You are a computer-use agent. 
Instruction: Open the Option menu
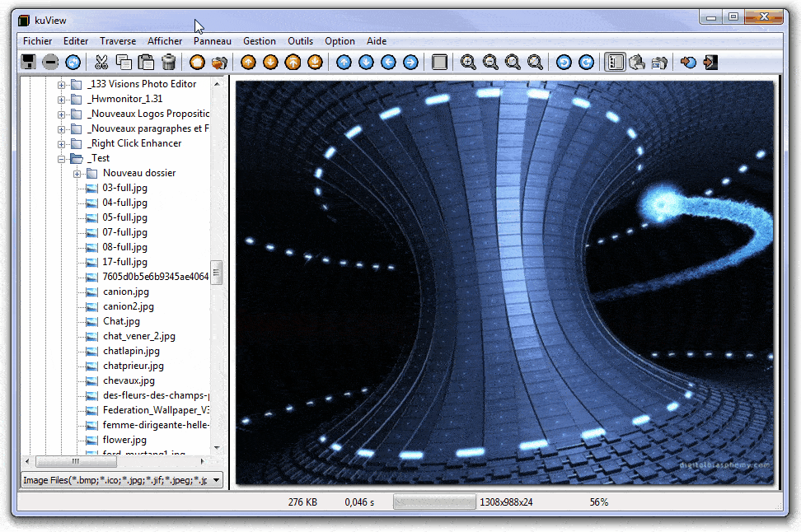pyautogui.click(x=340, y=41)
